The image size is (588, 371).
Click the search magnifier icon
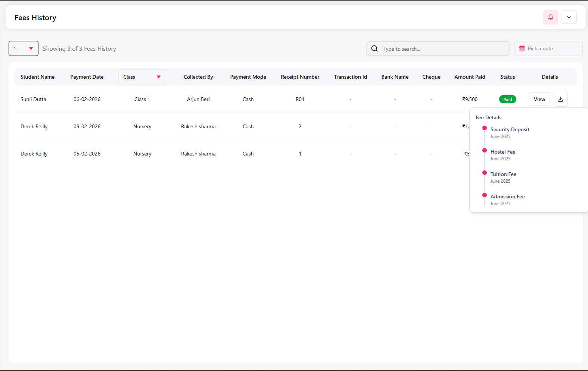374,49
